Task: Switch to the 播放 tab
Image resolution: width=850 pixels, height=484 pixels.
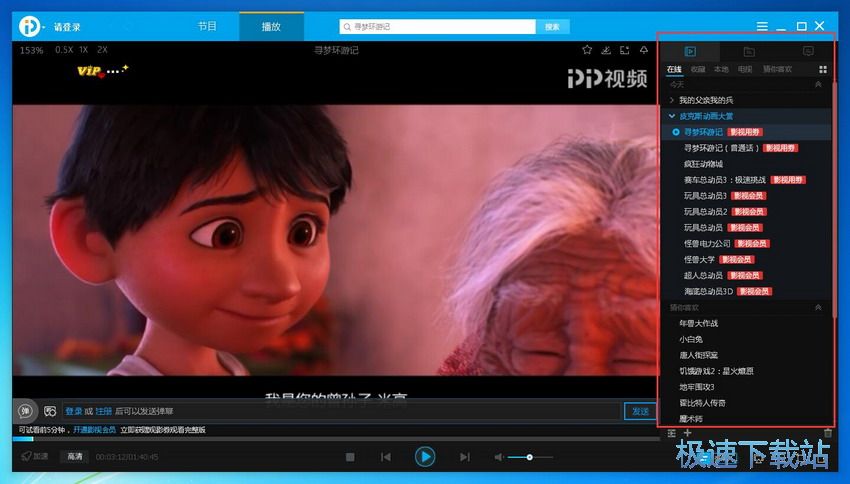Action: point(271,26)
